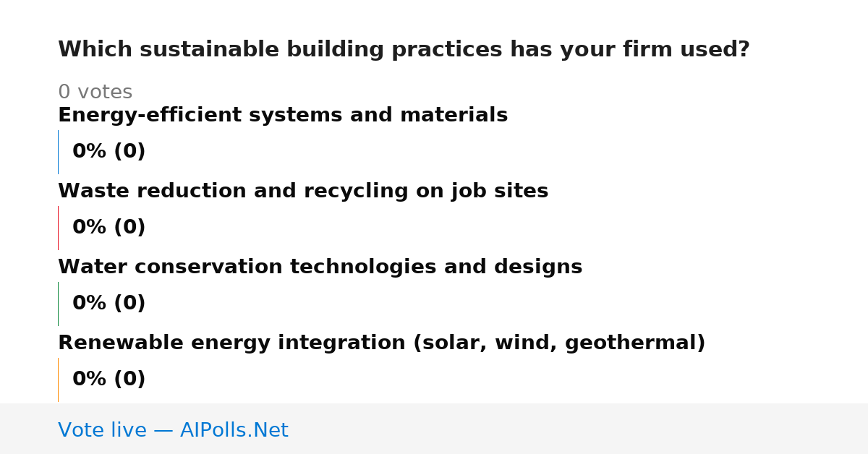Click the (0) vote count under Renewable energy

tap(129, 380)
